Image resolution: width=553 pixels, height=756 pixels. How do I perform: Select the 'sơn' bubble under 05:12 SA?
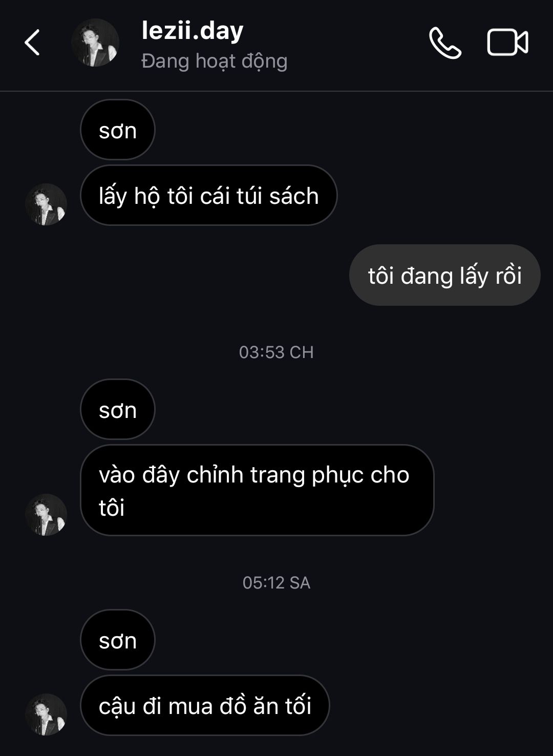[118, 640]
